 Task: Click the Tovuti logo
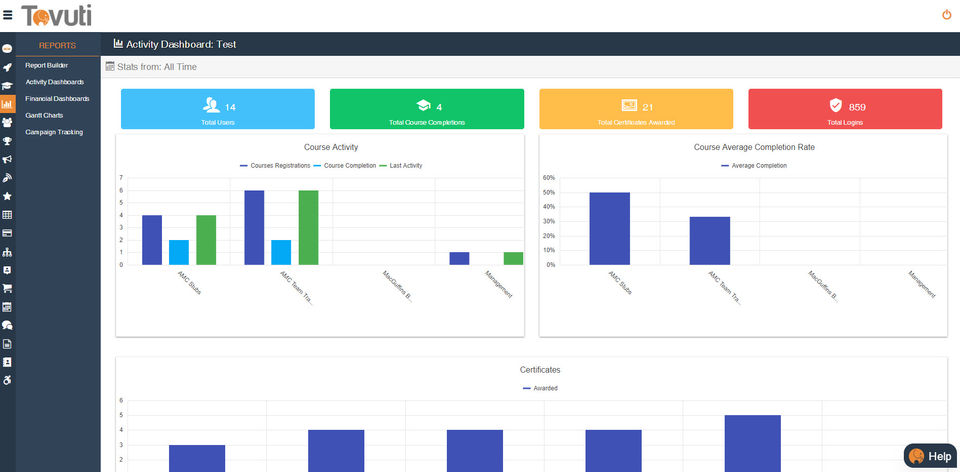56,15
